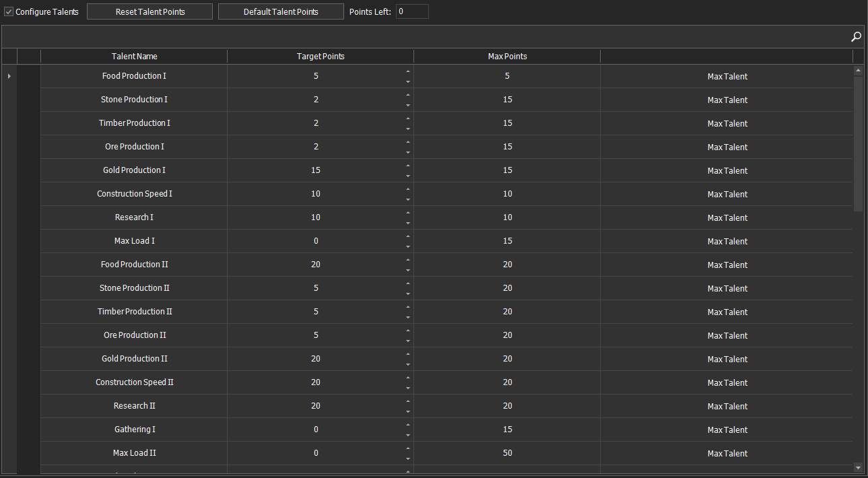Viewport: 868px width, 478px height.
Task: Sort by the Max Points column header
Action: (x=506, y=56)
